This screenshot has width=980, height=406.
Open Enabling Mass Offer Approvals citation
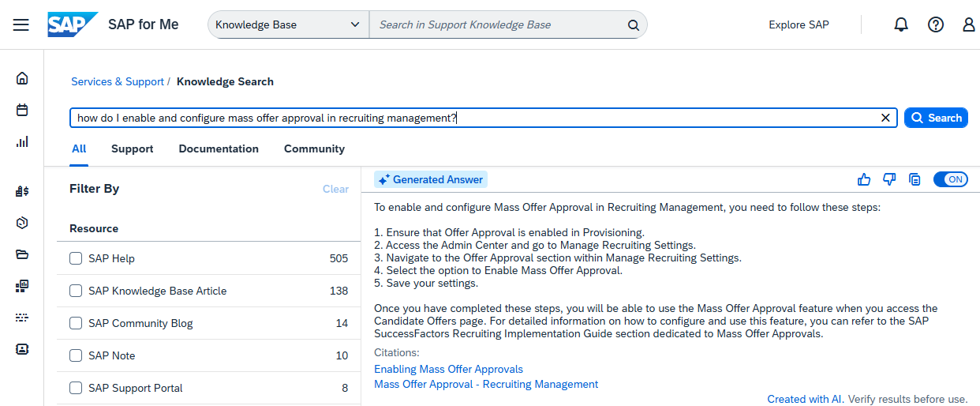tap(448, 369)
